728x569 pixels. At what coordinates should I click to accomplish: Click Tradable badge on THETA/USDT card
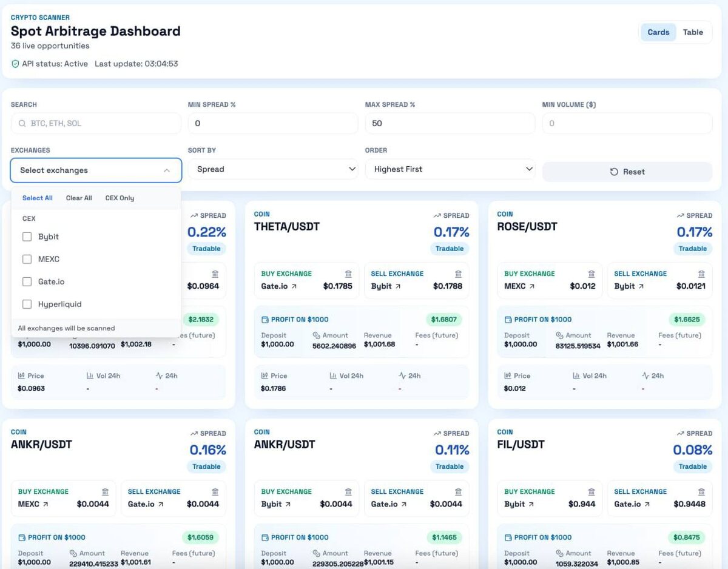coord(450,249)
